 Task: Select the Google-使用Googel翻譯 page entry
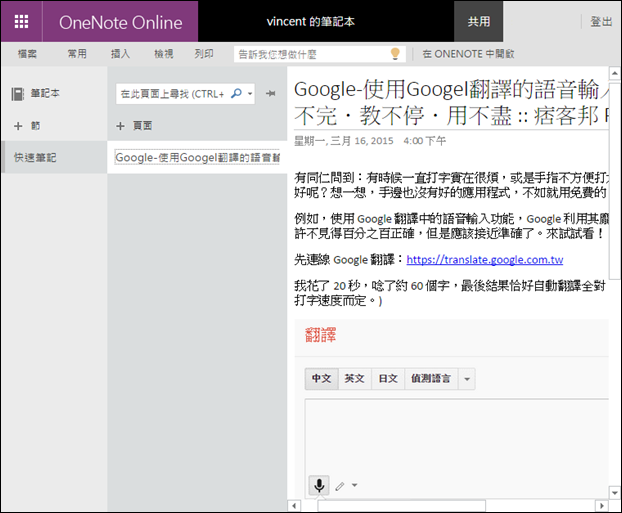197,158
